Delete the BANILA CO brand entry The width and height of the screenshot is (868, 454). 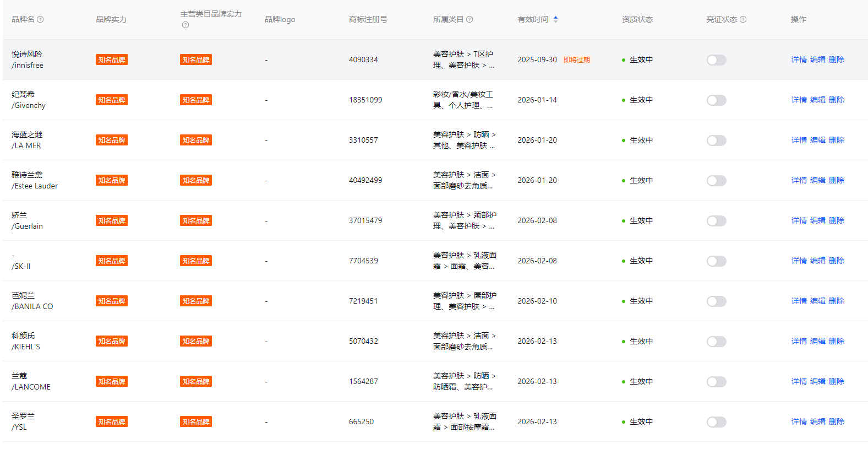point(836,301)
